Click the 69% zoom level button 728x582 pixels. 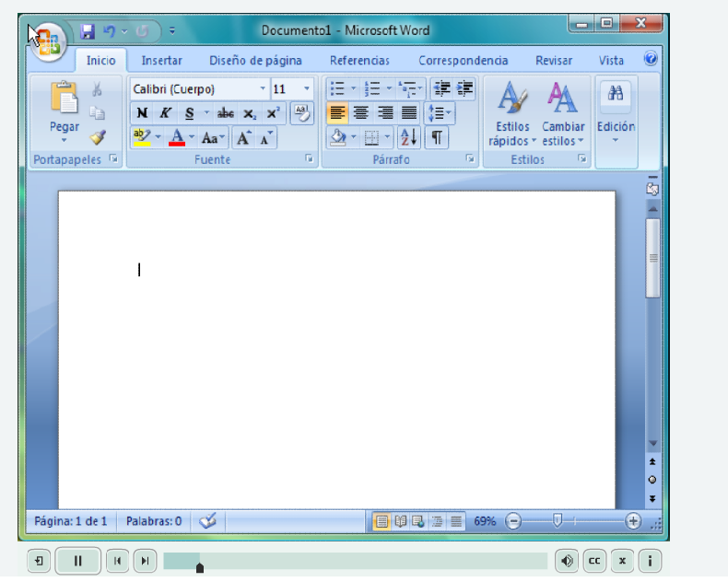tap(485, 521)
